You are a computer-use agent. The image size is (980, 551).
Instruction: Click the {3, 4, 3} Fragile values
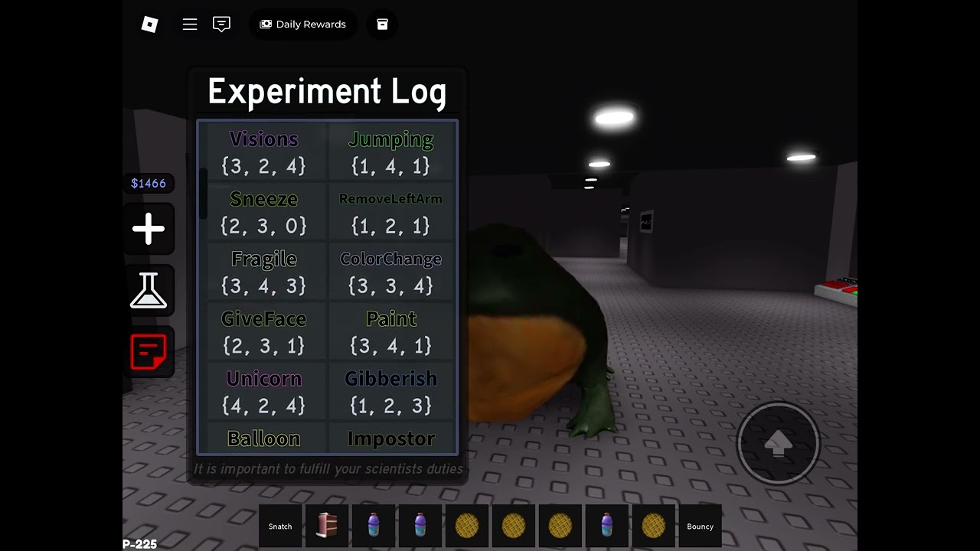pos(263,285)
